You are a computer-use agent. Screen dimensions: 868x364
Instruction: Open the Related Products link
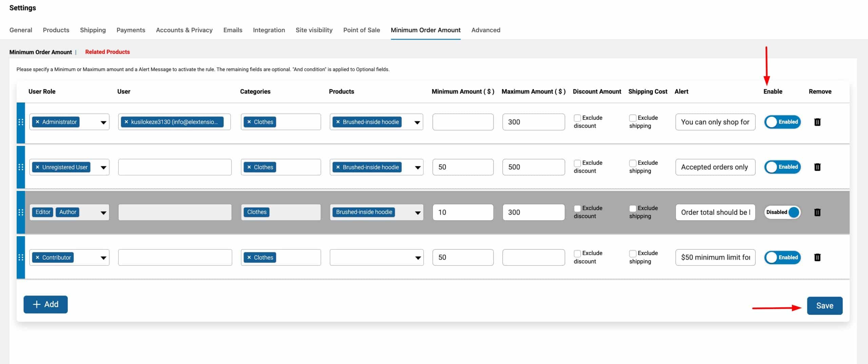tap(107, 52)
